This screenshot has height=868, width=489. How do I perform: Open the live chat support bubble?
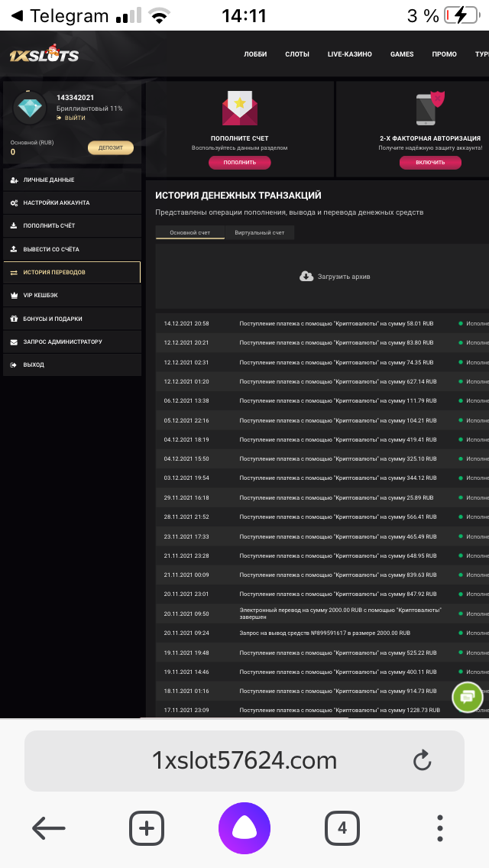tap(467, 696)
